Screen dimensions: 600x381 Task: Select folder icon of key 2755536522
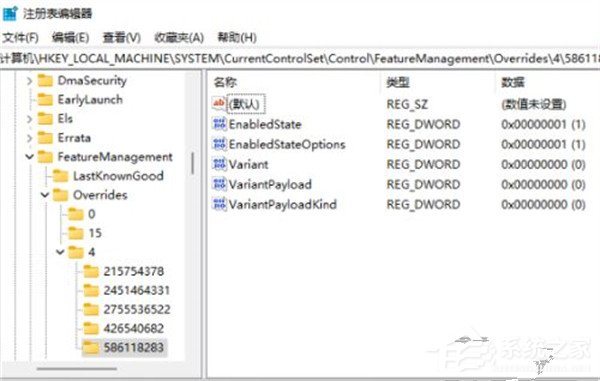91,309
